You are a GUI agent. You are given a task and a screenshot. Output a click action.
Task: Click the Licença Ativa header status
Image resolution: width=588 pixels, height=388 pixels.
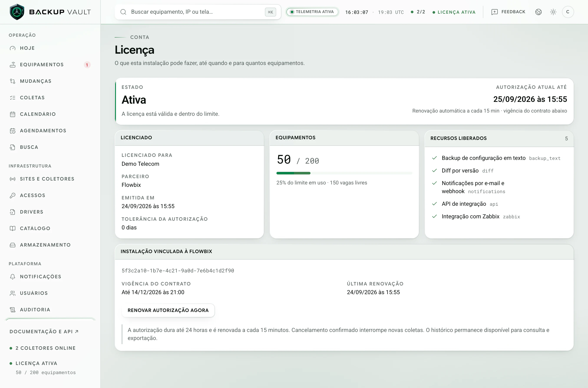click(454, 12)
